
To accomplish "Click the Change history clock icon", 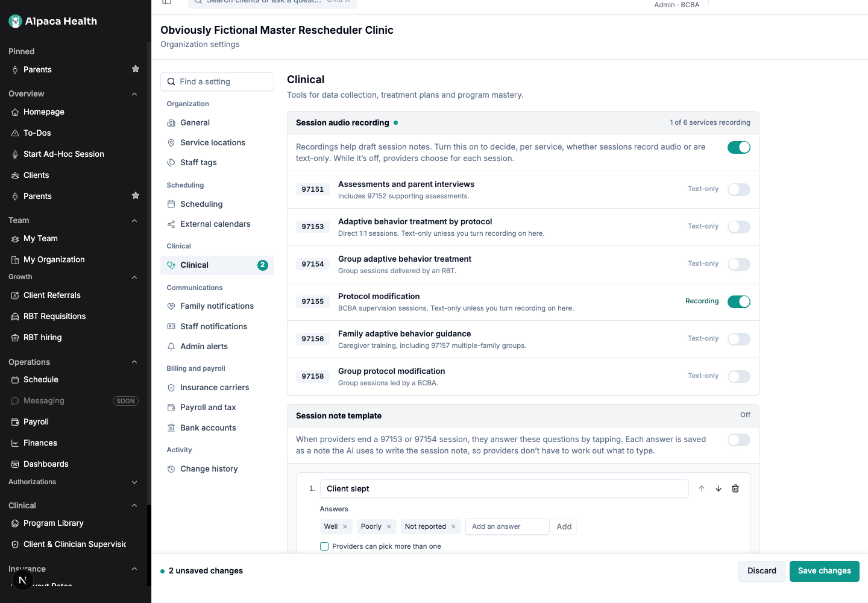I will click(171, 469).
